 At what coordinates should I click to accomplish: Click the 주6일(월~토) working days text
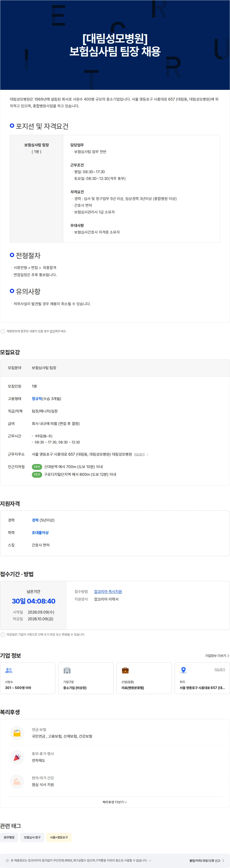click(43, 436)
